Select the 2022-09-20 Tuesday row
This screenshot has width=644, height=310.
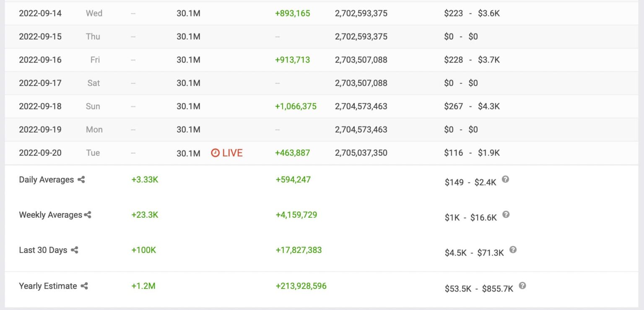(40, 153)
